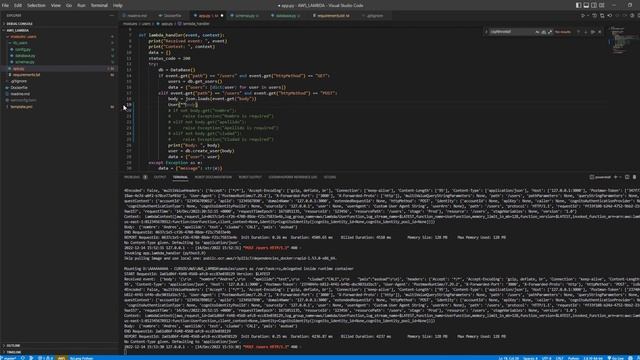Collapse the AWS_LAMBDA root folder
The width and height of the screenshot is (640, 360).
pyautogui.click(x=59, y=30)
